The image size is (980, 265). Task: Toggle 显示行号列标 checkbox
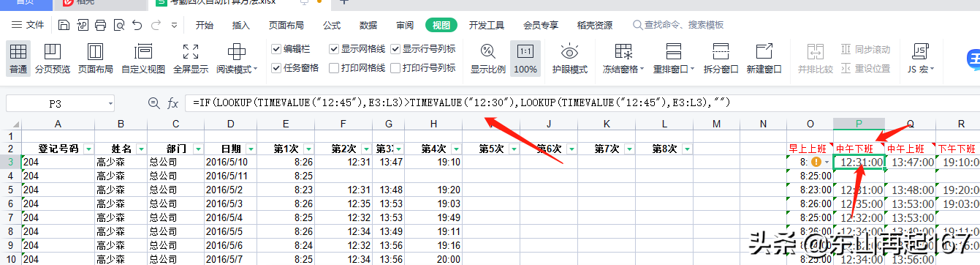pos(395,50)
